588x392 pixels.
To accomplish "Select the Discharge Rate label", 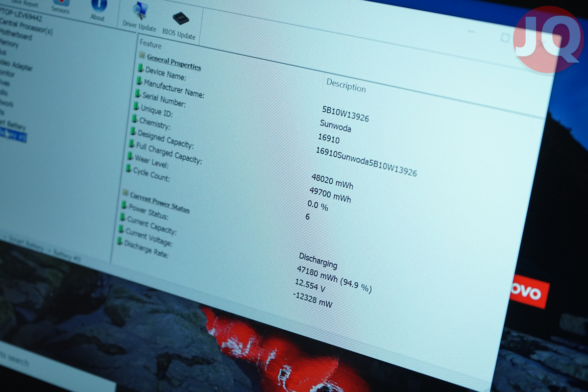I will tap(146, 249).
